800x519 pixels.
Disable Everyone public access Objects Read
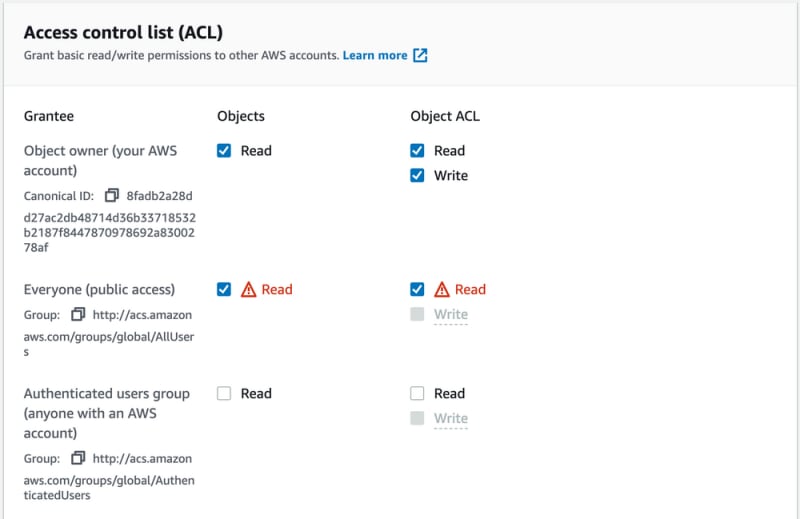[x=224, y=289]
